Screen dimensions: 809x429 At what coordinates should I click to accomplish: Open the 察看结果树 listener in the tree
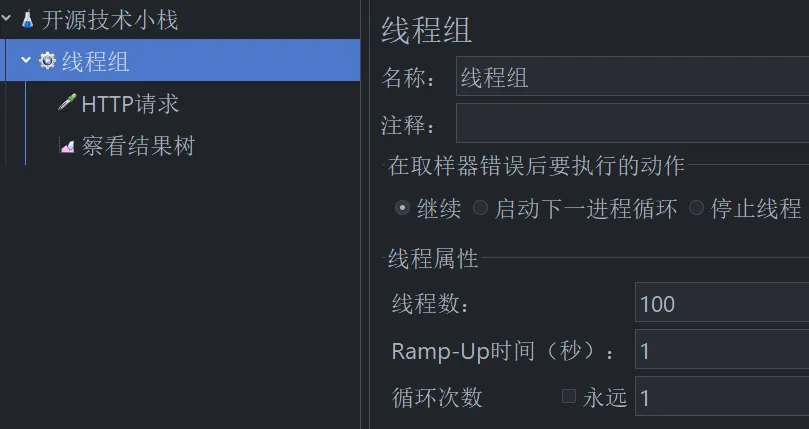(138, 146)
